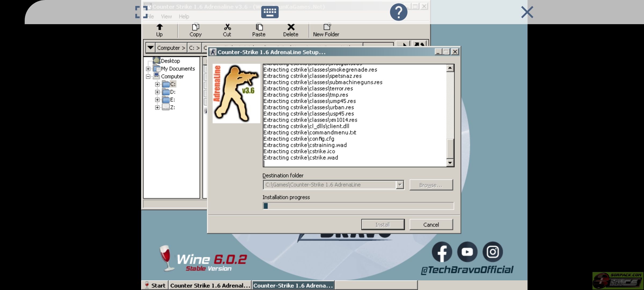Expand the My Documents tree node

click(x=148, y=69)
